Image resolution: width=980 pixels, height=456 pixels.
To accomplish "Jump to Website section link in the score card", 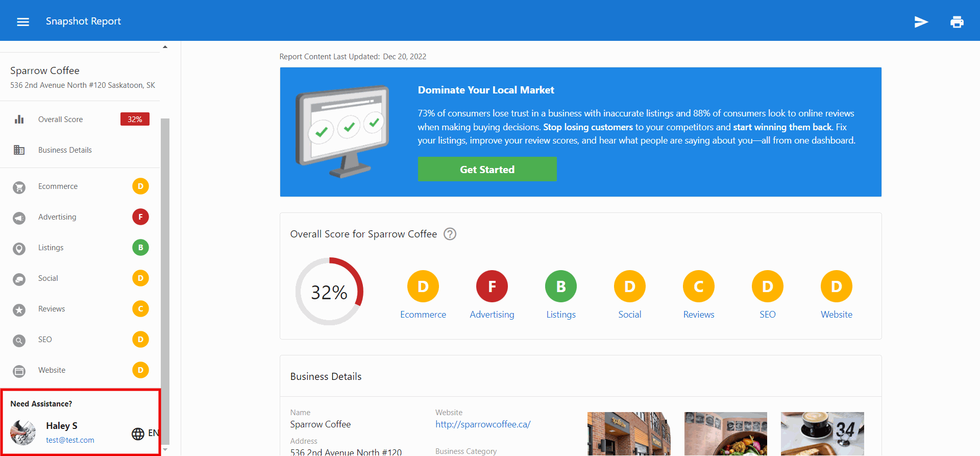I will [x=837, y=315].
